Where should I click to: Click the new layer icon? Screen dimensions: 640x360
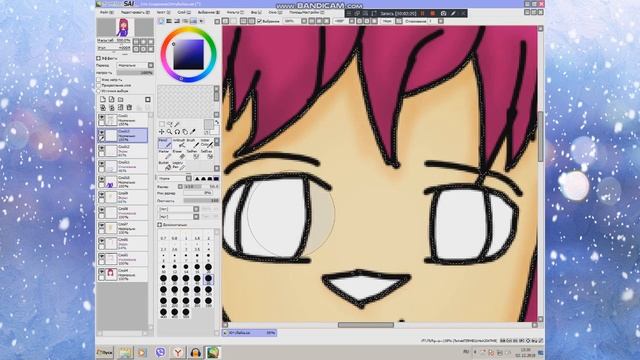(102, 99)
